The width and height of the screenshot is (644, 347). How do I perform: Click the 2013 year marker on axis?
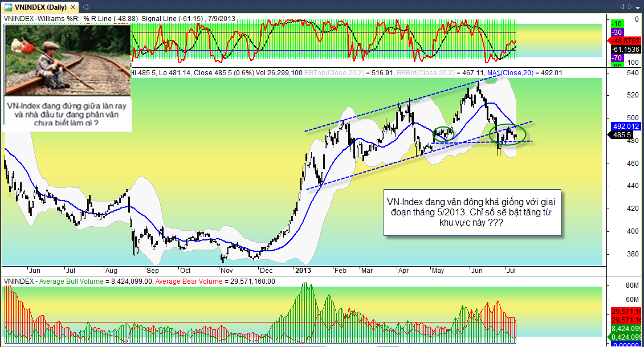[x=302, y=270]
